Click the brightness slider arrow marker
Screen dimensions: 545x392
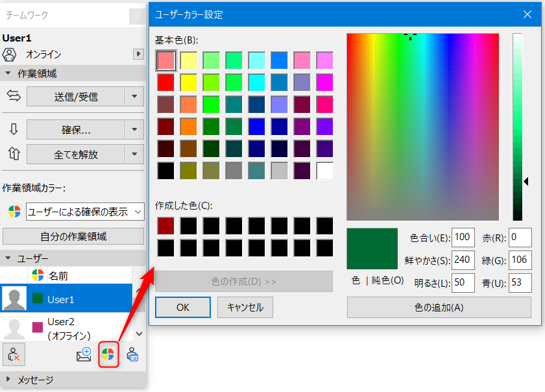[x=526, y=181]
